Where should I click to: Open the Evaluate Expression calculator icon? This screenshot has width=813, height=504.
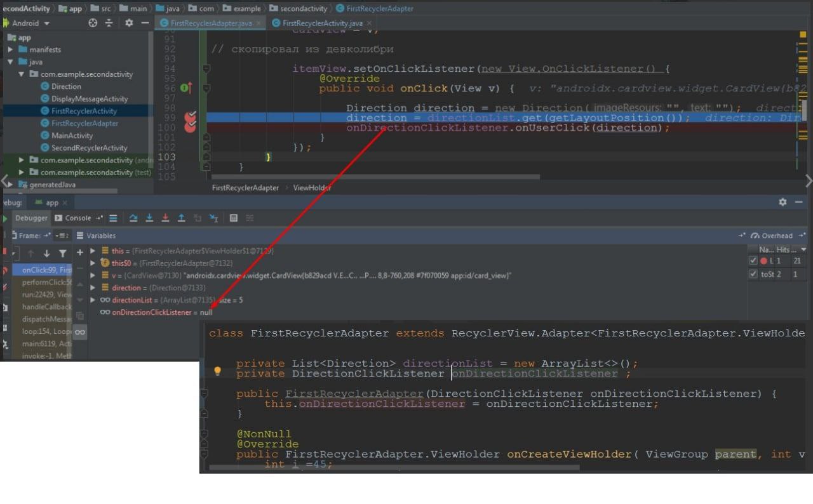(x=234, y=218)
